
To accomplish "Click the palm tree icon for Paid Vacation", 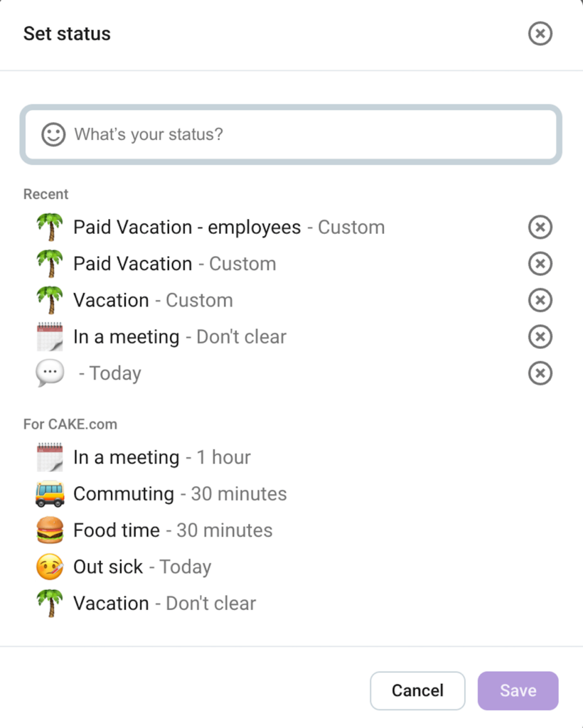I will tap(48, 263).
